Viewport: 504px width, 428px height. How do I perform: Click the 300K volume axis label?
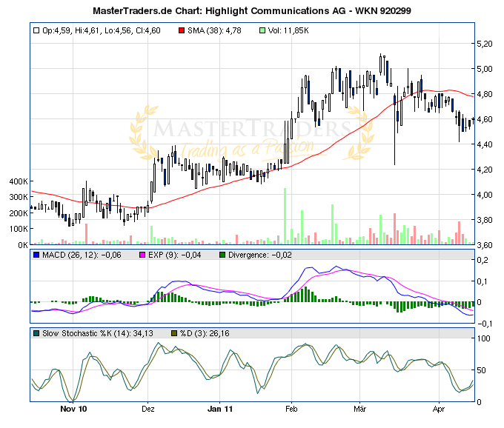coord(19,197)
